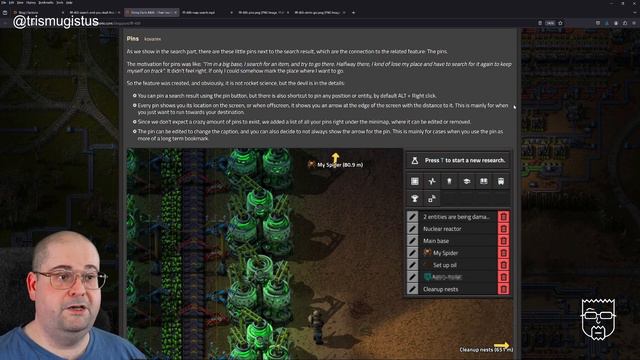The image size is (640, 360).
Task: Delete the '2 entities are being dama...' pin
Action: (x=504, y=217)
